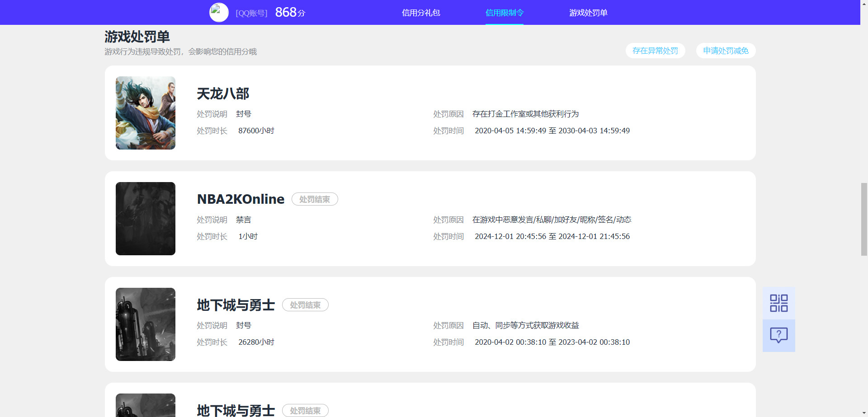Click the 2024-12-01 20:45:56 time range
This screenshot has height=417, width=868.
(x=552, y=236)
